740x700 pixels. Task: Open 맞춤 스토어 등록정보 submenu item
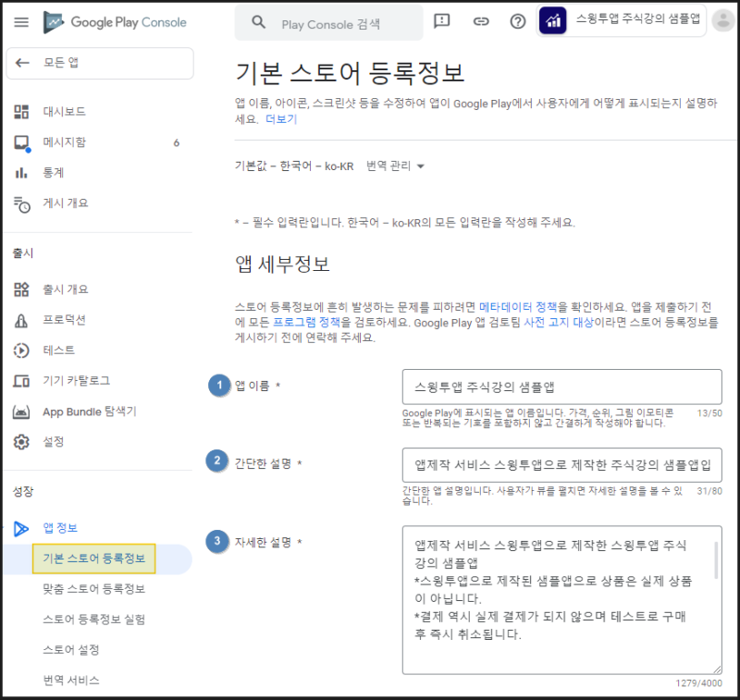(x=94, y=589)
